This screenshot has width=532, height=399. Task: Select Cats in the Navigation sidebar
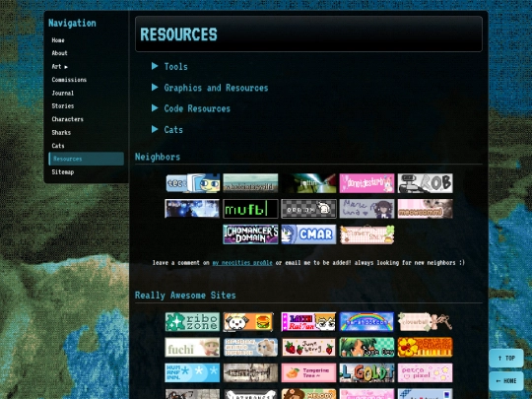tap(58, 146)
